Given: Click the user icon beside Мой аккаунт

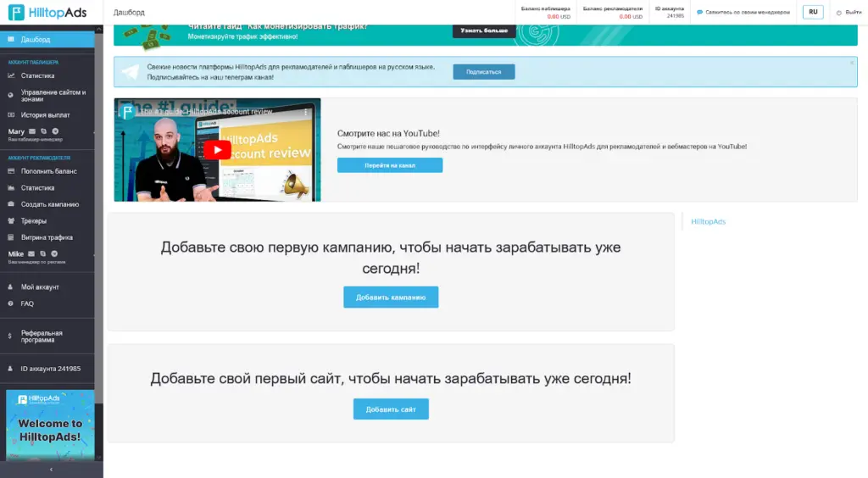Looking at the screenshot, I should (10, 287).
